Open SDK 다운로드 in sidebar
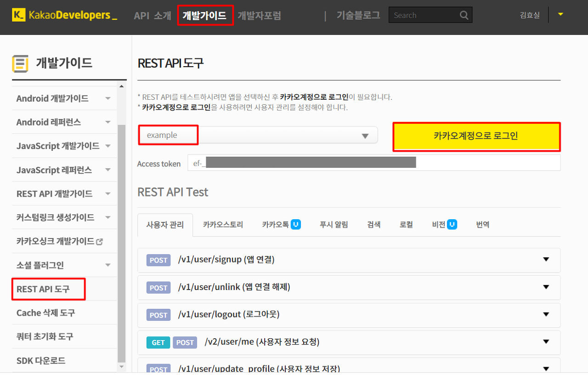 [x=41, y=361]
